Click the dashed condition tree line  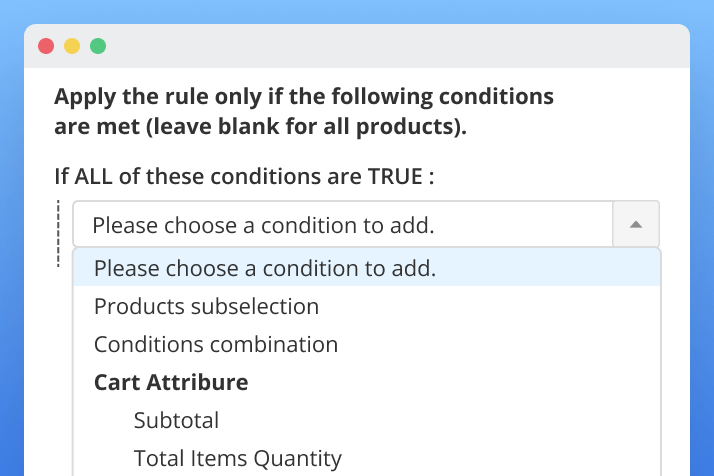pos(59,233)
